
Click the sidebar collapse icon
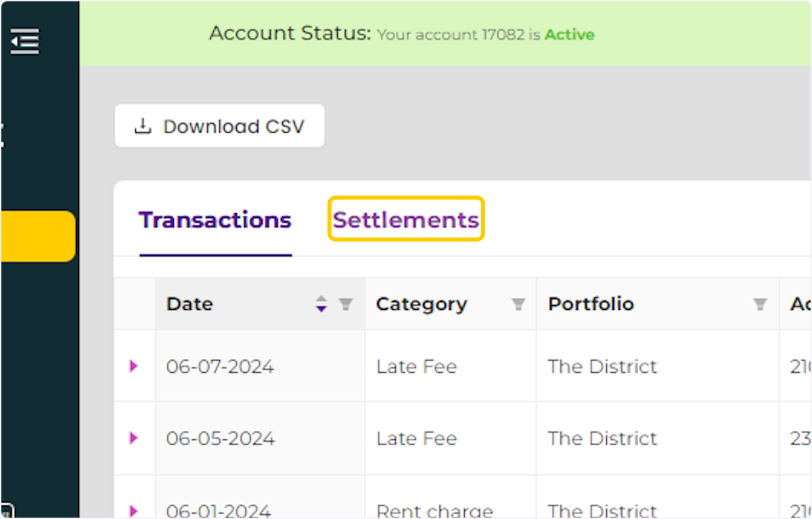coord(24,41)
